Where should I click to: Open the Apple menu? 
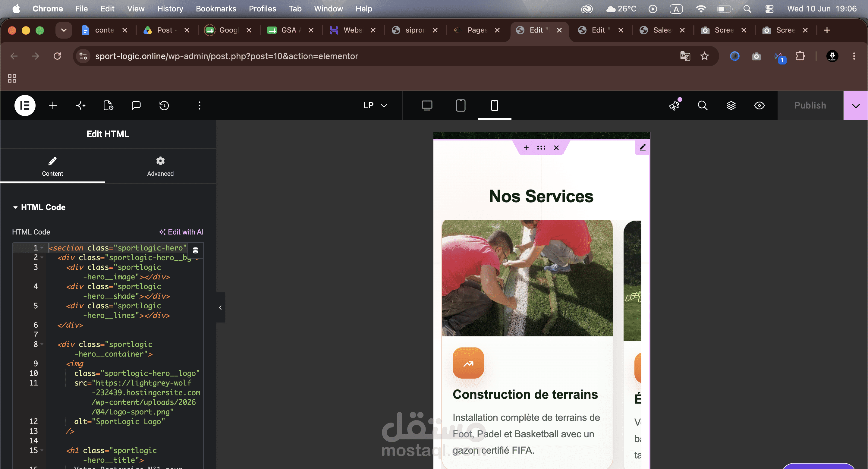[x=16, y=9]
